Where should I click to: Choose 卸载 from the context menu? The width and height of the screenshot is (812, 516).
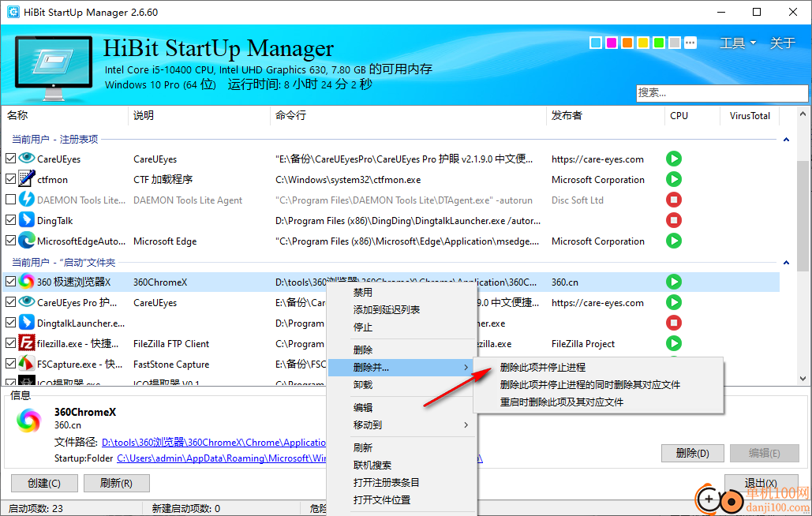(402, 384)
